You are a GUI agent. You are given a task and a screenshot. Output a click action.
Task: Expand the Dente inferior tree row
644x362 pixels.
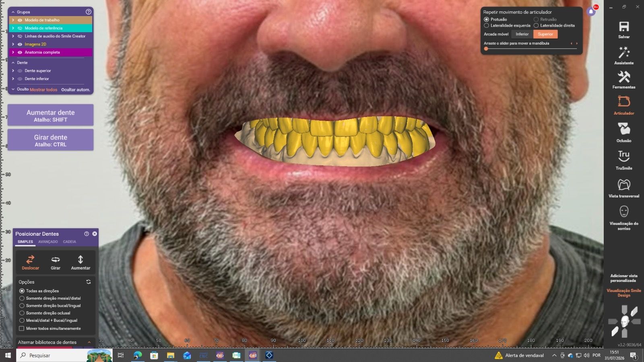tap(13, 79)
